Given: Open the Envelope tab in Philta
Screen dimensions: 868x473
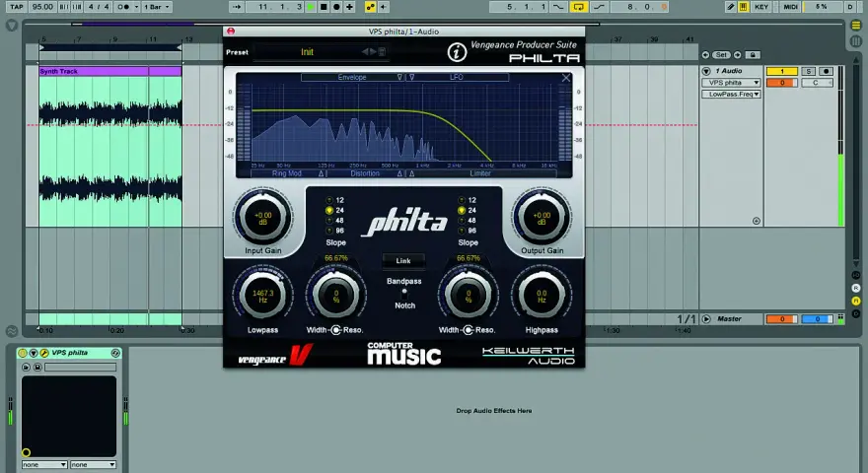Looking at the screenshot, I should (x=353, y=78).
